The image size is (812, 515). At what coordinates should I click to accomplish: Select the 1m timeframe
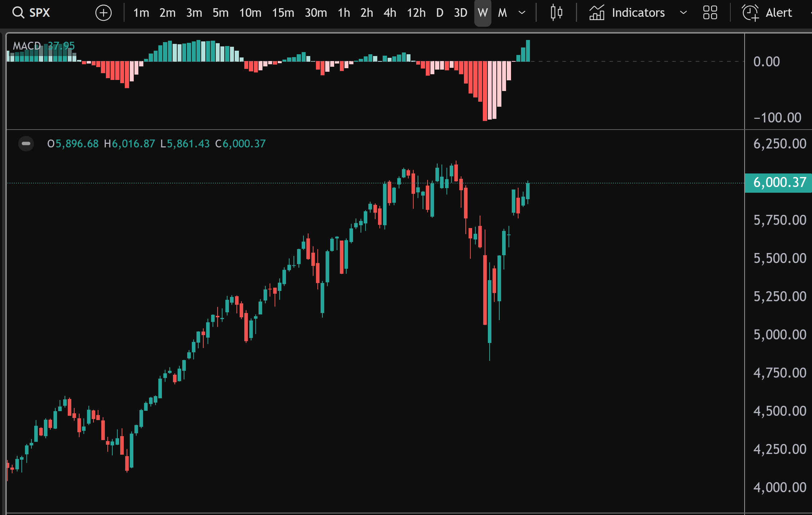pyautogui.click(x=141, y=13)
